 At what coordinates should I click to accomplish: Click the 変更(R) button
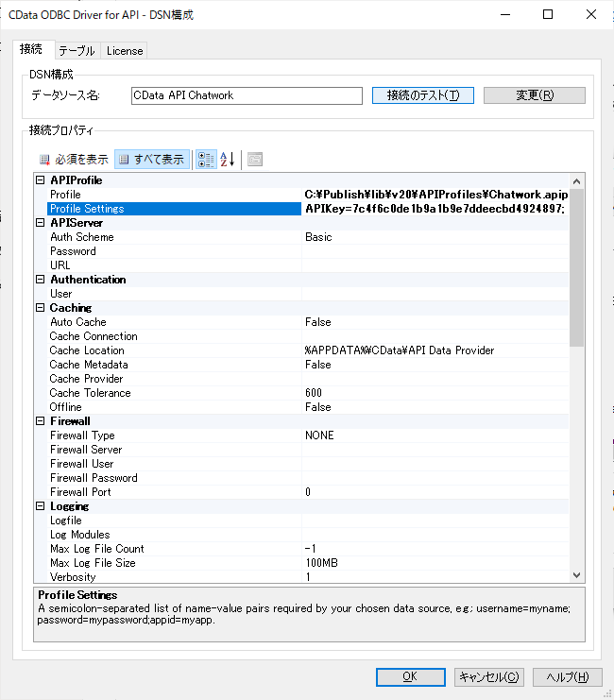(x=535, y=95)
